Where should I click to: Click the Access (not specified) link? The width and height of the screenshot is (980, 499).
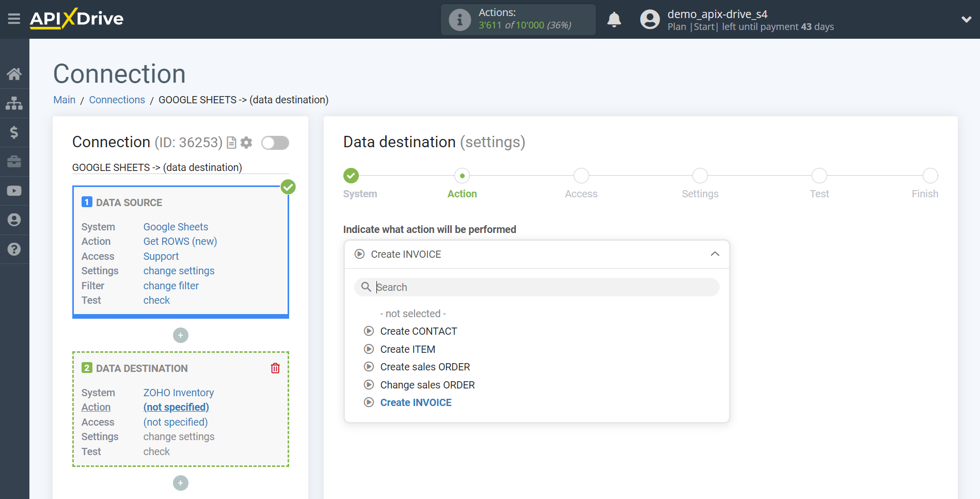tap(176, 422)
